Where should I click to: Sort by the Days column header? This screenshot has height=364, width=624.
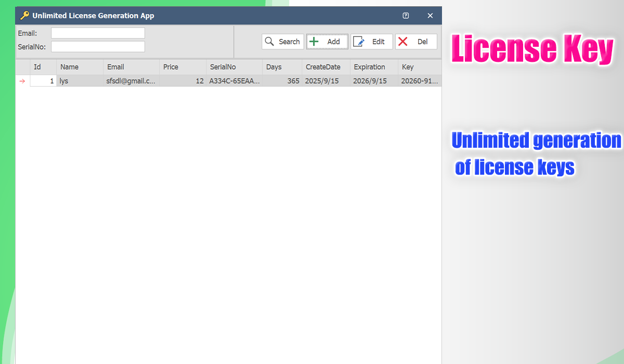pos(282,67)
